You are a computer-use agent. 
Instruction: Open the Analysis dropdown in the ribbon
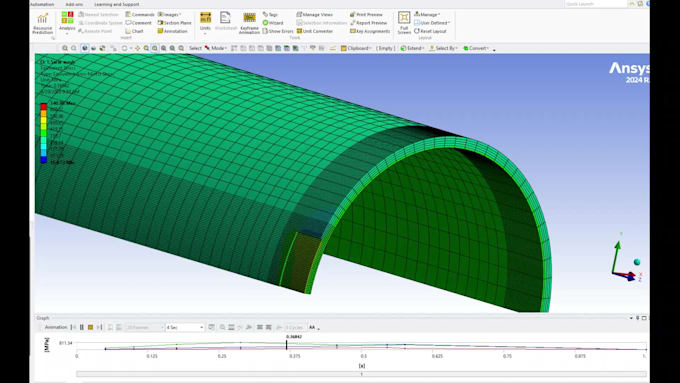(x=67, y=23)
